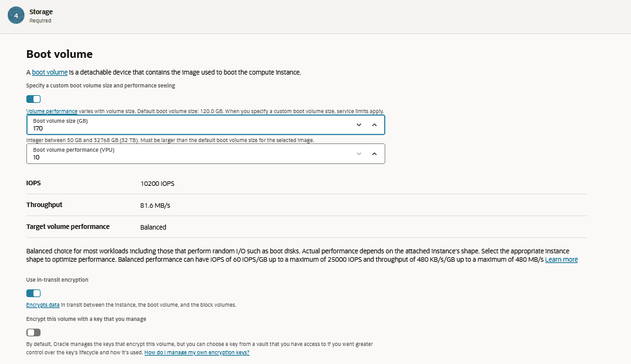Image resolution: width=631 pixels, height=364 pixels.
Task: Increase boot volume performance VPU chevron
Action: point(374,154)
